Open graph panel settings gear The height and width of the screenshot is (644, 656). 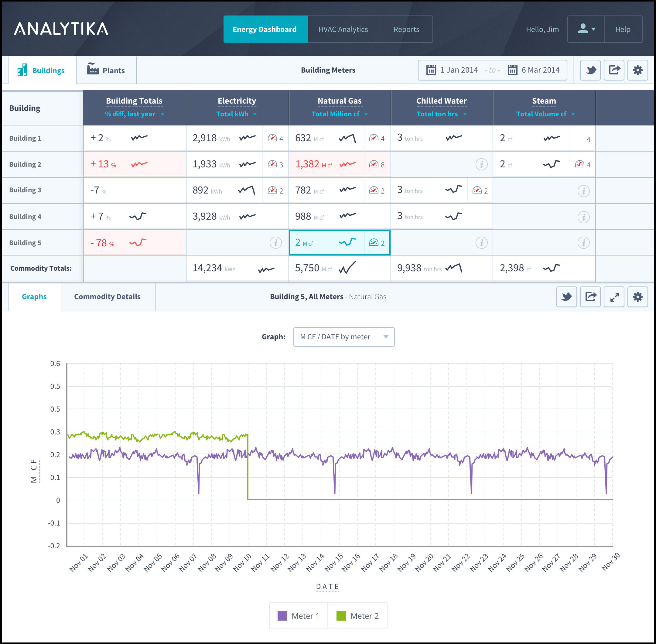(637, 296)
